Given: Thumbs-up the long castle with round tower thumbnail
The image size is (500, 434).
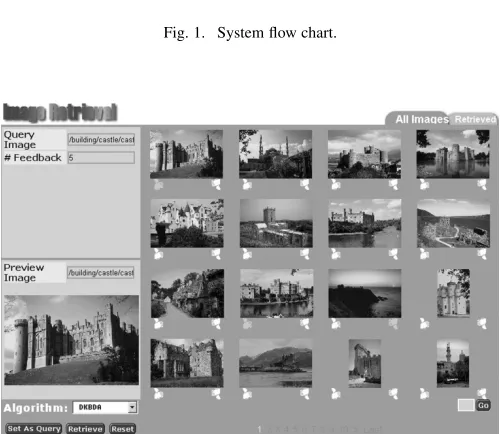Looking at the screenshot, I should coord(159,185).
